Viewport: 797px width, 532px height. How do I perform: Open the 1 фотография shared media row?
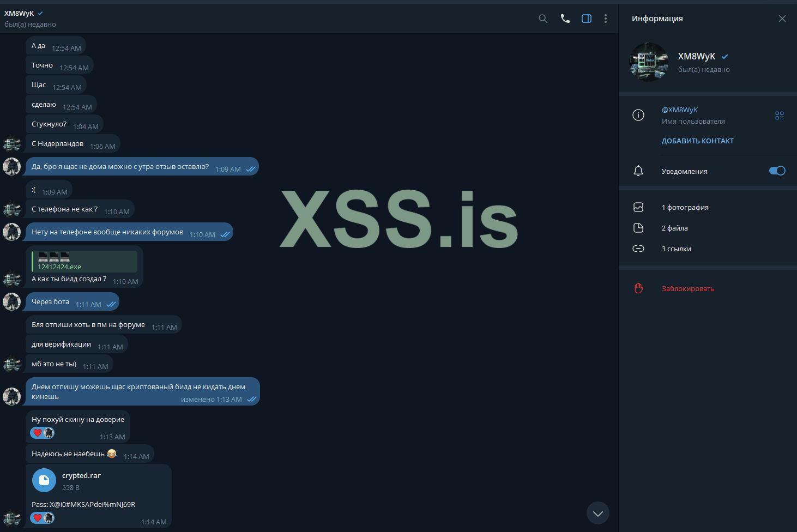point(708,207)
